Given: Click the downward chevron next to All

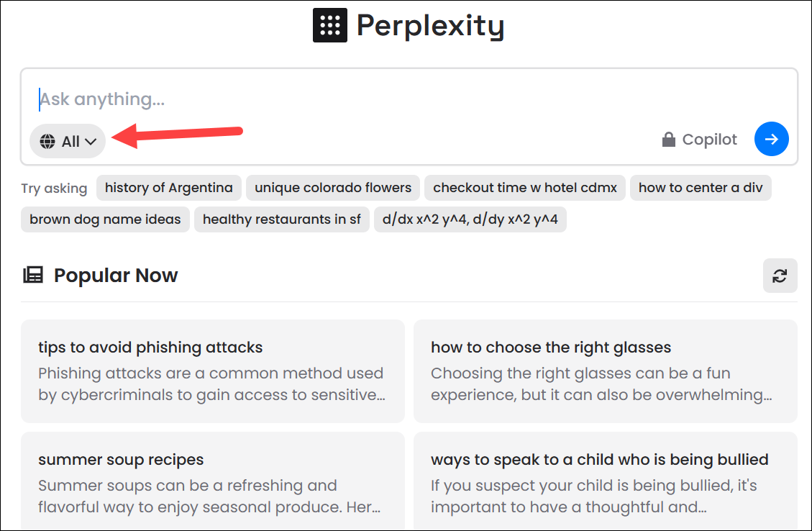Looking at the screenshot, I should [x=91, y=141].
